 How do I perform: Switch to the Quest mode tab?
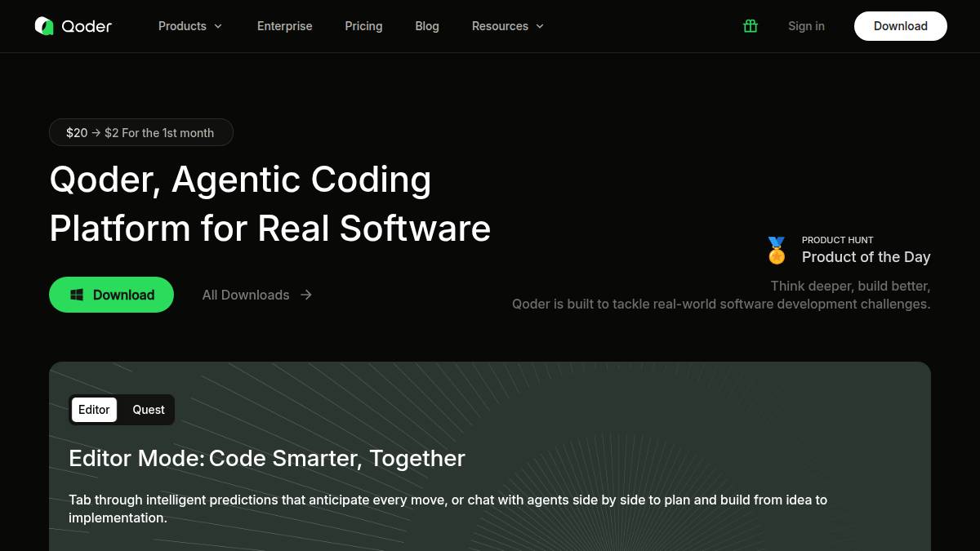pyautogui.click(x=149, y=410)
